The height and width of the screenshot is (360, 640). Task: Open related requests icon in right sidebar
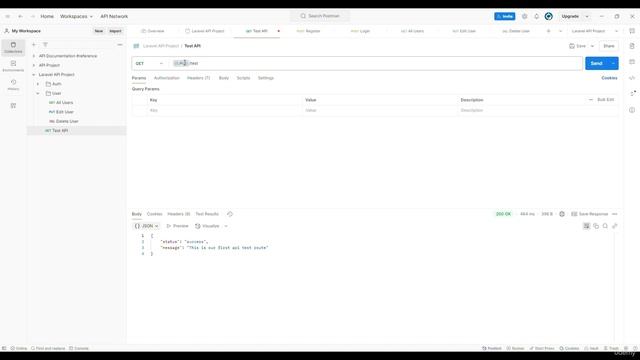(x=633, y=93)
